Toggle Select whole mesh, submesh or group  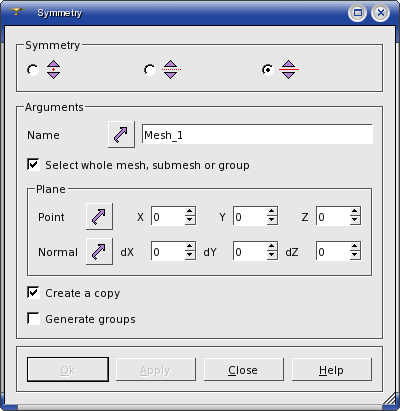coord(33,165)
